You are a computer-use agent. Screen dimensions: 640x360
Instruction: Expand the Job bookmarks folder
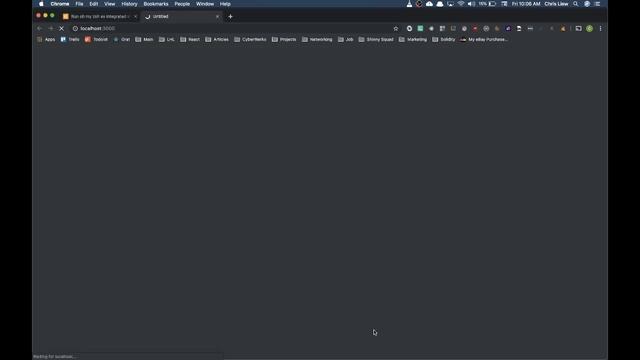pyautogui.click(x=346, y=40)
